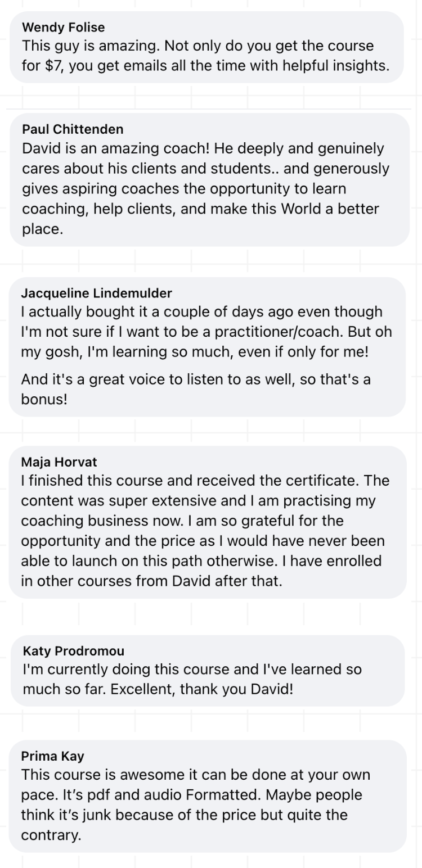Click the word "bonus!" in Jacqueline's comment
Image resolution: width=422 pixels, height=868 pixels.
[44, 400]
